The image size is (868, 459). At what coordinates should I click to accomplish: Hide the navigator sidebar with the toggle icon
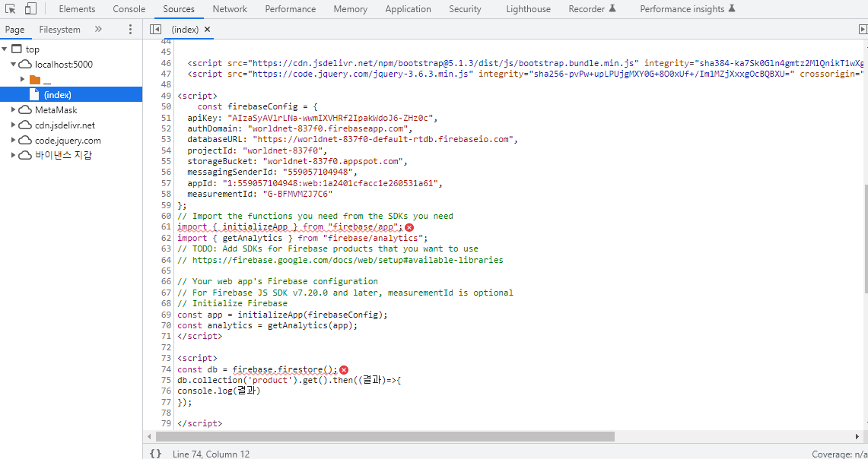(x=155, y=30)
